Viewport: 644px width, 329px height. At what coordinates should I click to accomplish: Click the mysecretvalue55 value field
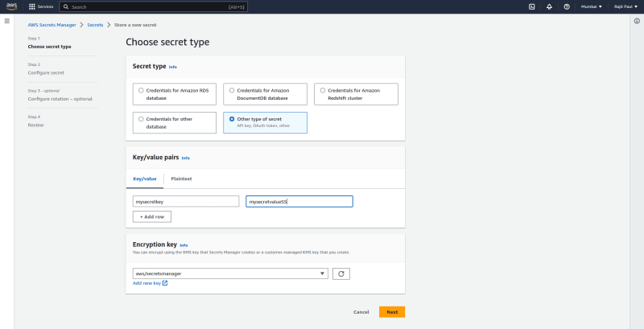pos(299,201)
